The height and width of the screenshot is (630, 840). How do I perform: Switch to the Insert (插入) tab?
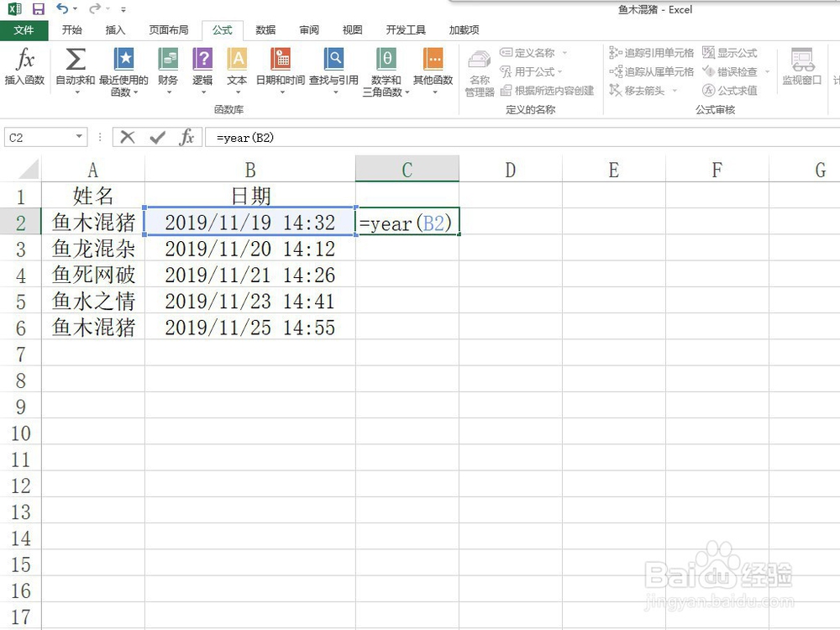point(115,30)
